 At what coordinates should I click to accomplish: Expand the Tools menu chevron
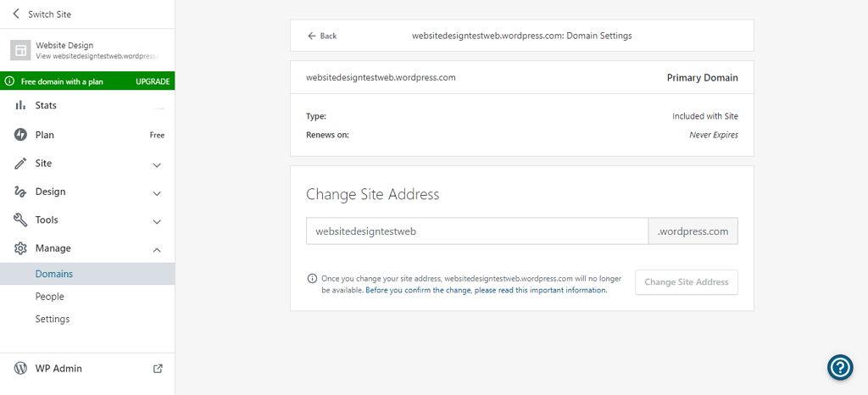pyautogui.click(x=157, y=221)
